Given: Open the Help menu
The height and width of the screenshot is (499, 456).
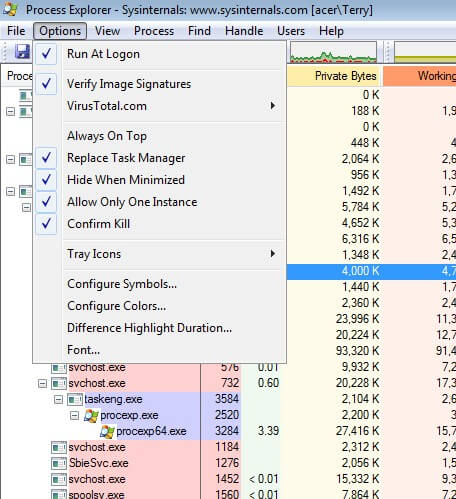Looking at the screenshot, I should (331, 31).
